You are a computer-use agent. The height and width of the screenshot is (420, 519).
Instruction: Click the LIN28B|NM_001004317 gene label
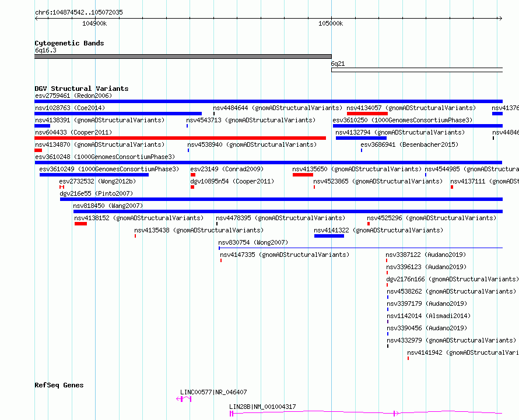coord(262,407)
